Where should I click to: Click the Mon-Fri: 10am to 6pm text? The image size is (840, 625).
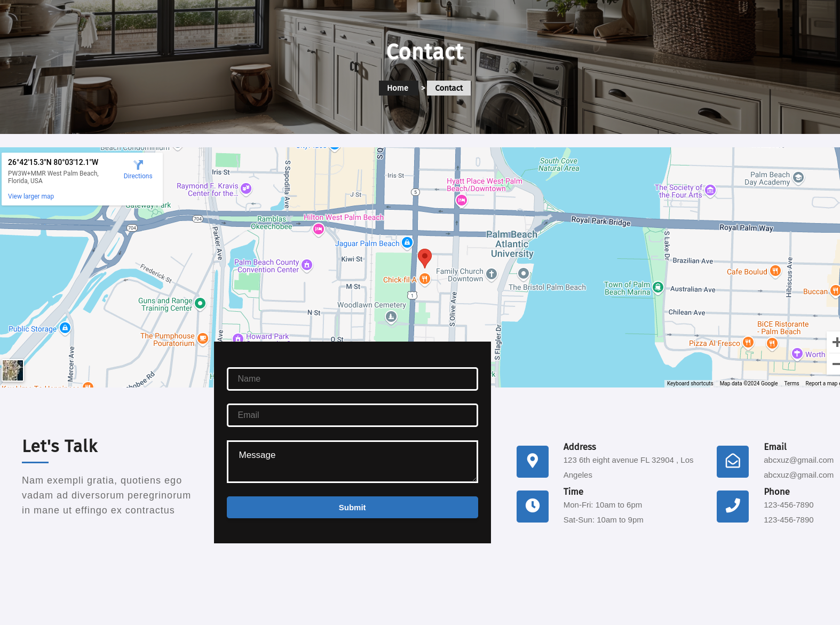coord(603,505)
